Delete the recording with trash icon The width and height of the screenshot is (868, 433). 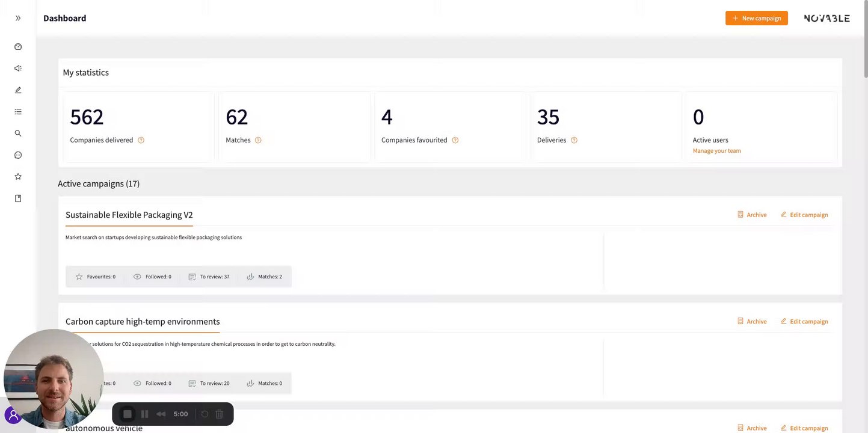point(220,414)
